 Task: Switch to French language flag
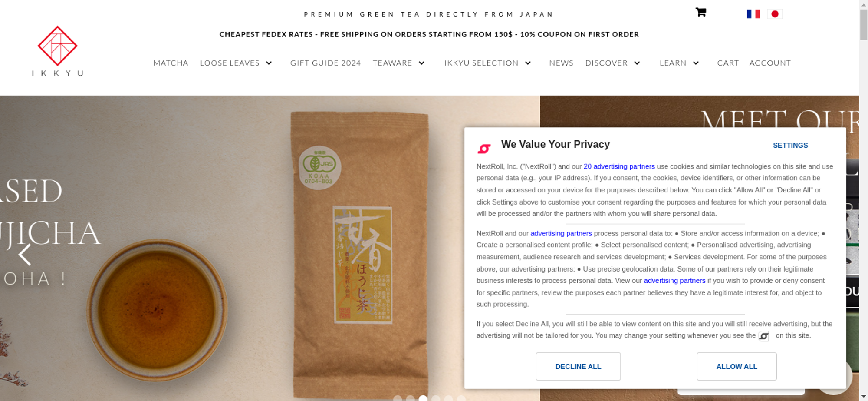click(753, 14)
